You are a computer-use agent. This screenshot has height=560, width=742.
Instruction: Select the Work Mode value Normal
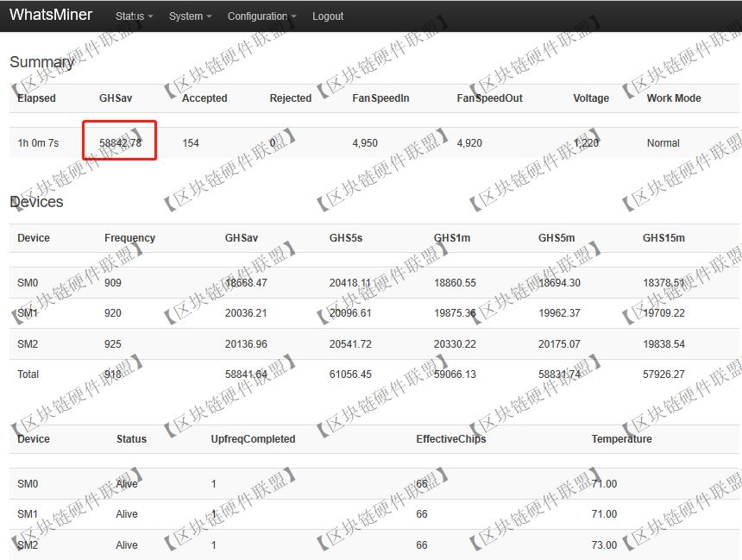[x=663, y=143]
